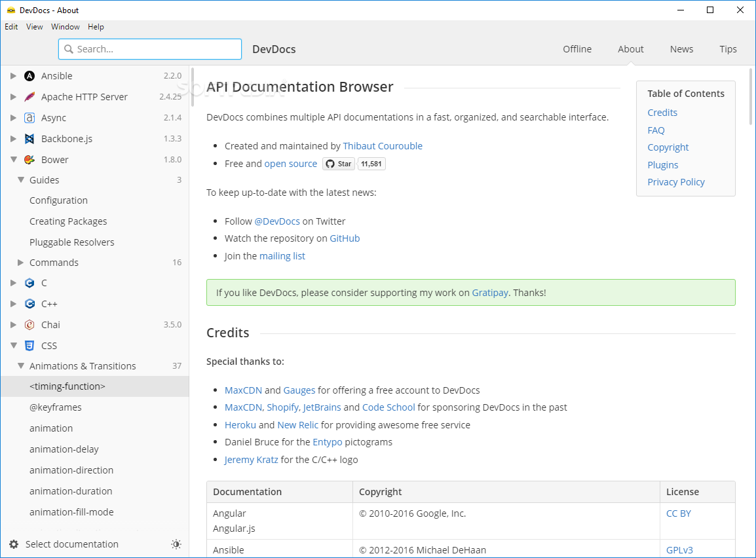Open the Edit menu
The height and width of the screenshot is (558, 756).
tap(11, 27)
